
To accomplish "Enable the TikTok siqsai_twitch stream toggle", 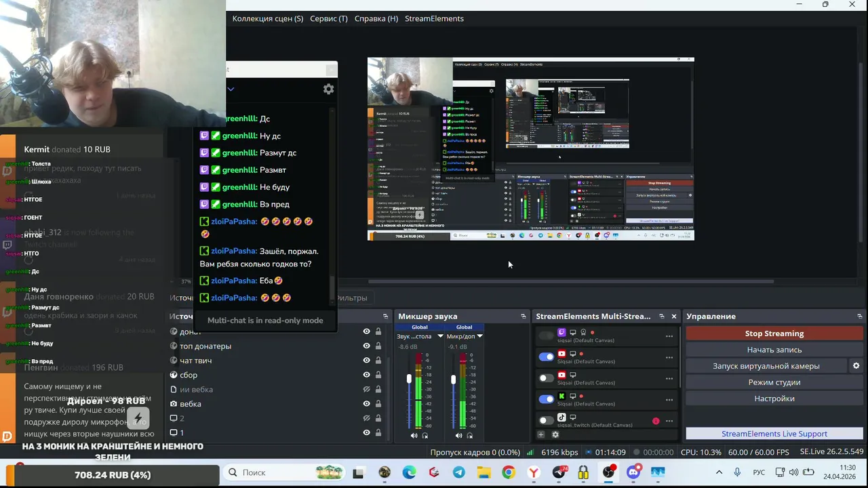I will click(547, 420).
